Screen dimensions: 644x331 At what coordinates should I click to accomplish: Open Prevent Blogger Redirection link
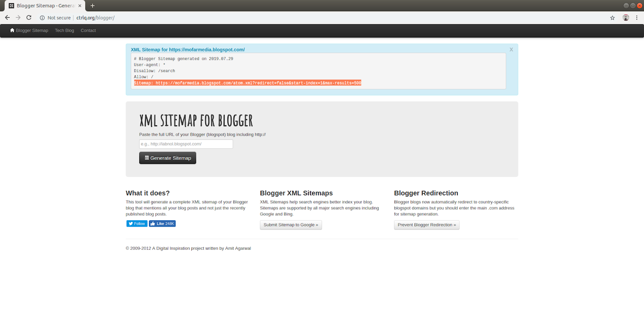click(x=427, y=225)
